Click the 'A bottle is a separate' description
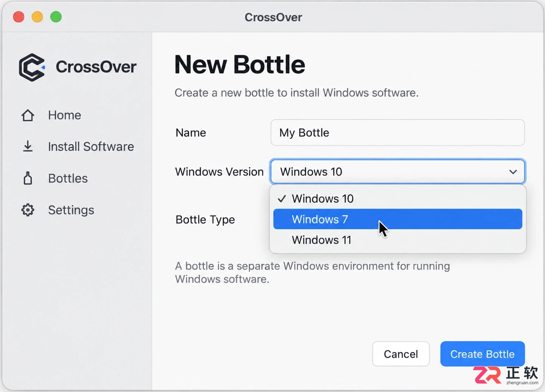The image size is (545, 392). click(312, 272)
